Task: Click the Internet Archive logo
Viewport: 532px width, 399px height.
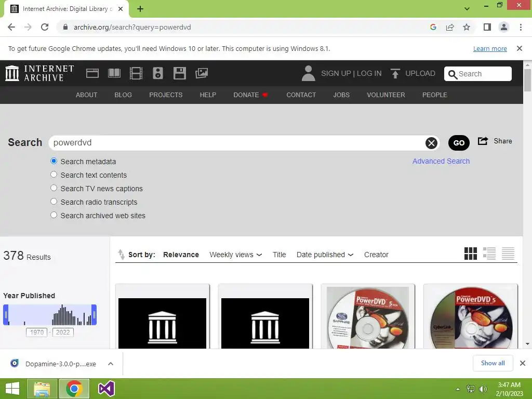Action: [x=39, y=73]
